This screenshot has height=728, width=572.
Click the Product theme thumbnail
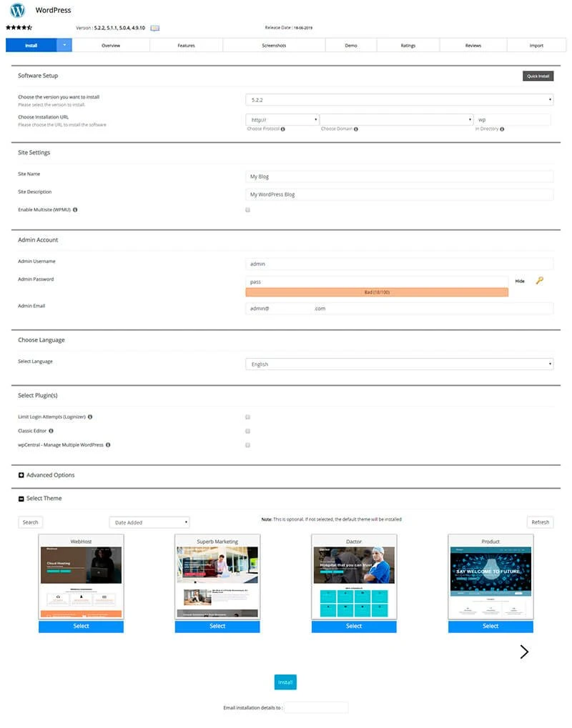(490, 582)
